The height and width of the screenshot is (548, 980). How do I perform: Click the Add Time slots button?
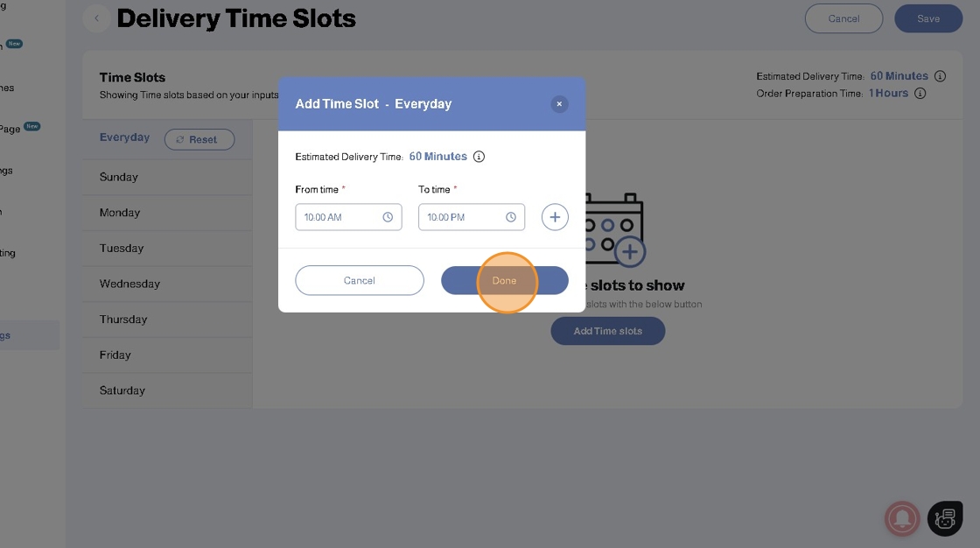(607, 331)
